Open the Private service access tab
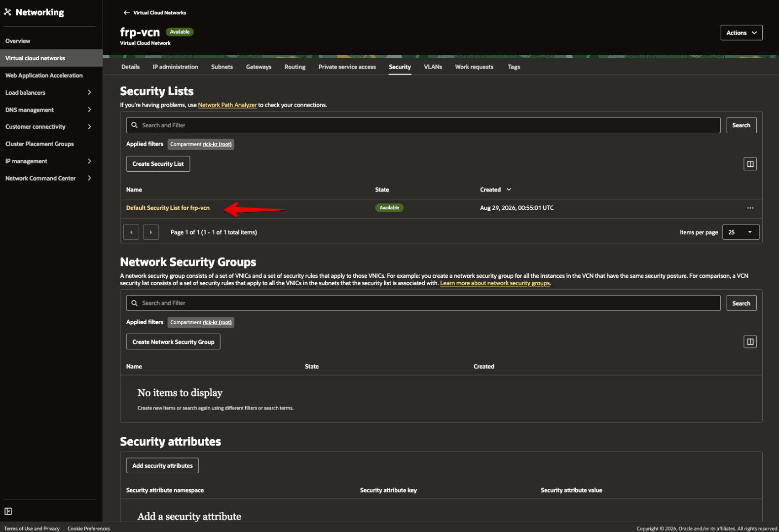This screenshot has height=532, width=779. [x=347, y=67]
